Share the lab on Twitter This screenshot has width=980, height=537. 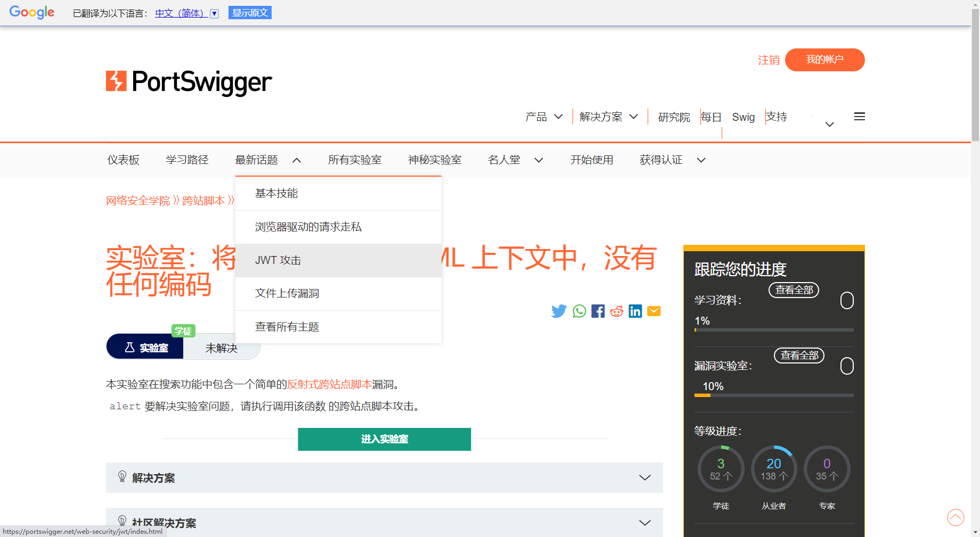[559, 311]
